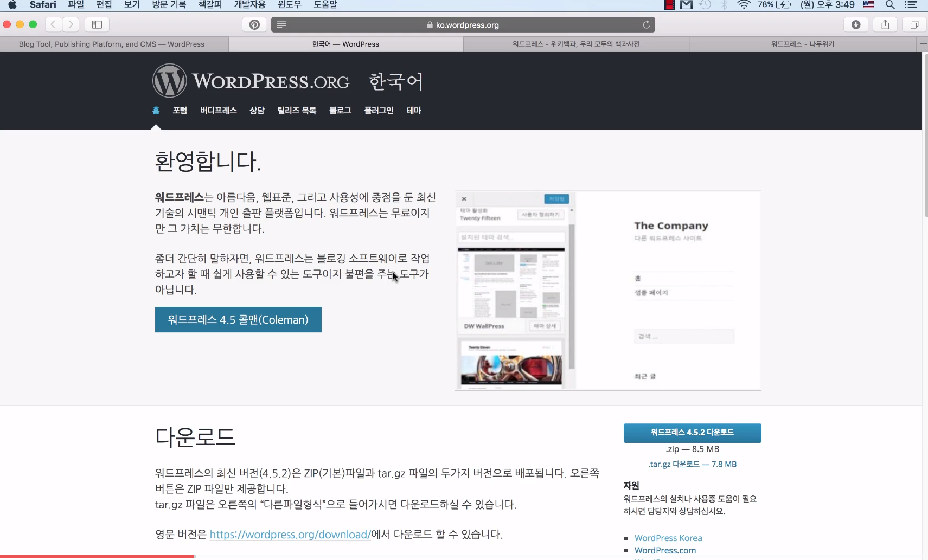This screenshot has height=560, width=928.
Task: Open 릴리즈 목록 navigation link
Action: (x=297, y=111)
